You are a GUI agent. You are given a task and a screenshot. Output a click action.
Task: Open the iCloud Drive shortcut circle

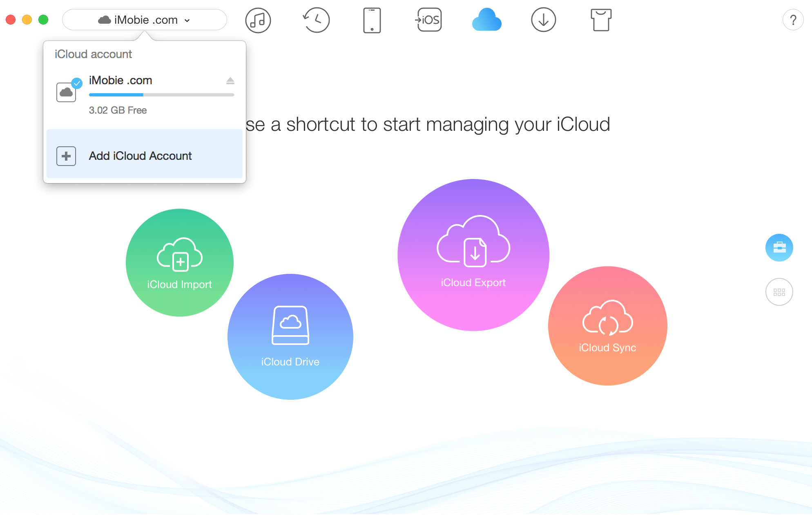290,336
